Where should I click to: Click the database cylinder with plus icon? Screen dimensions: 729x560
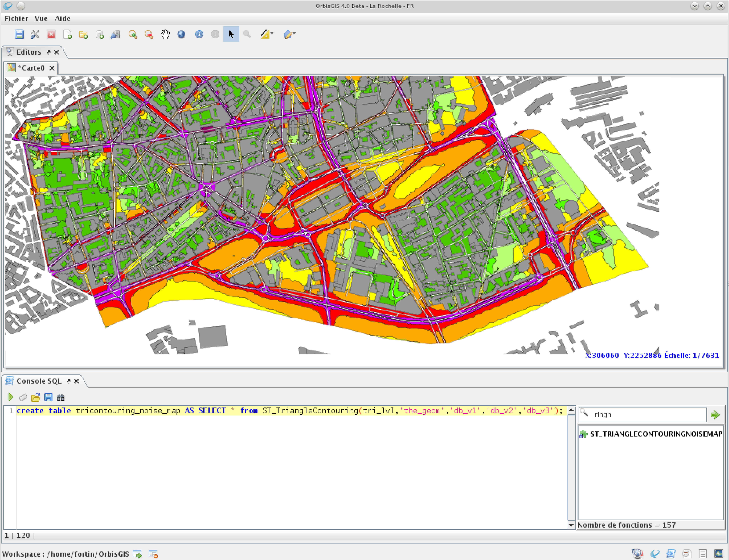(99, 34)
